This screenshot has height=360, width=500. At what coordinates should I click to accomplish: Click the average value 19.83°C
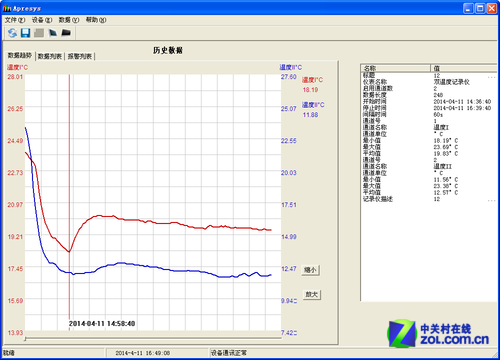pos(446,153)
